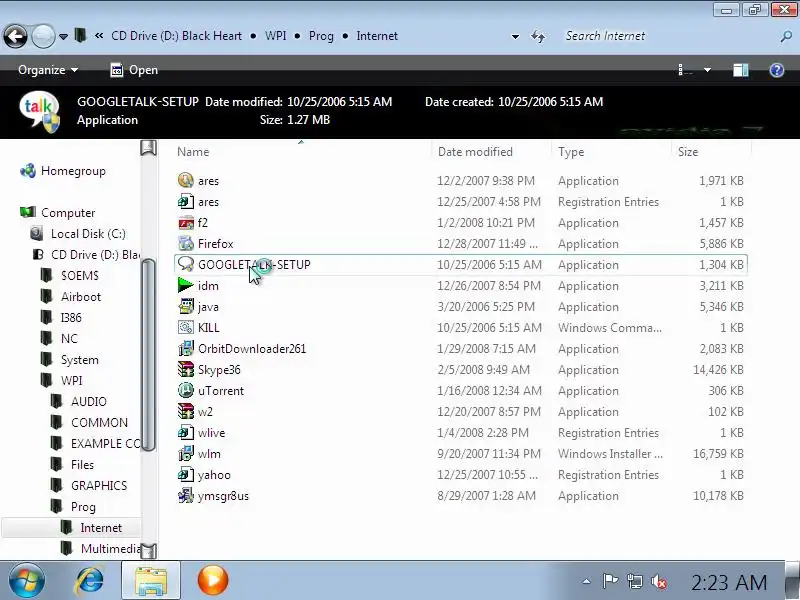Click the Internet breadcrumb segment
This screenshot has height=600, width=800.
click(377, 36)
